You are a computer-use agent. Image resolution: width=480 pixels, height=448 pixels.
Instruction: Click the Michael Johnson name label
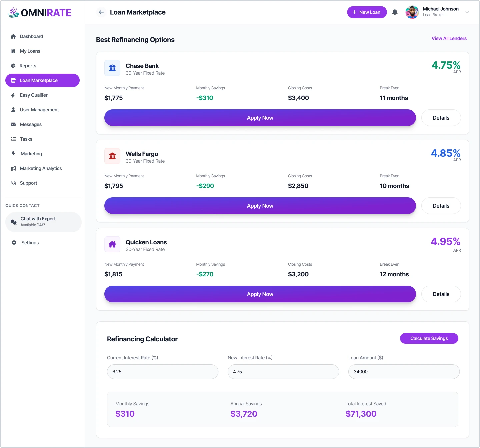click(x=441, y=9)
